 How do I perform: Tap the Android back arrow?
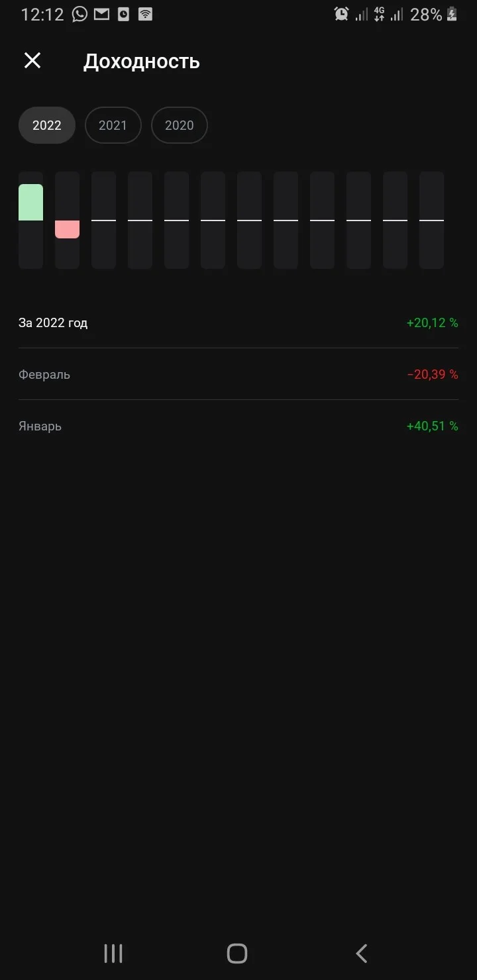click(361, 954)
